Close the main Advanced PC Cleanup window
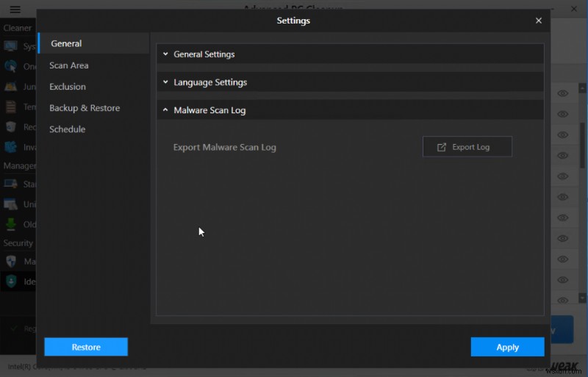 [574, 8]
